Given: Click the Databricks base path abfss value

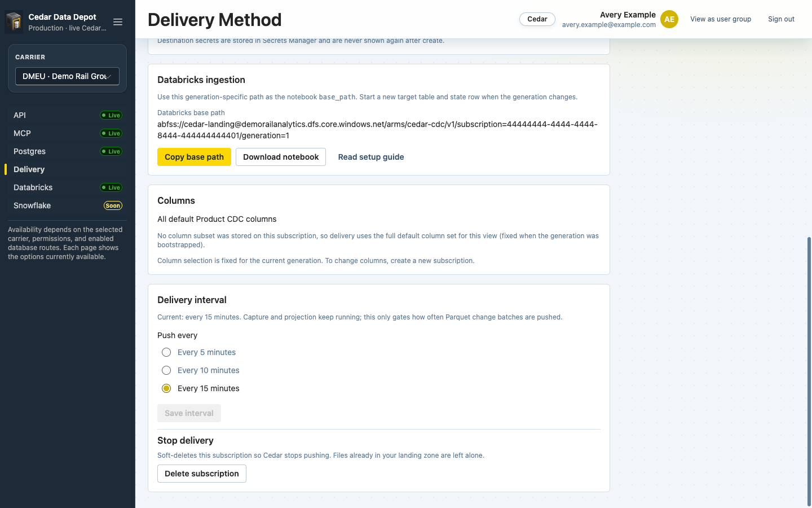Looking at the screenshot, I should (x=377, y=130).
